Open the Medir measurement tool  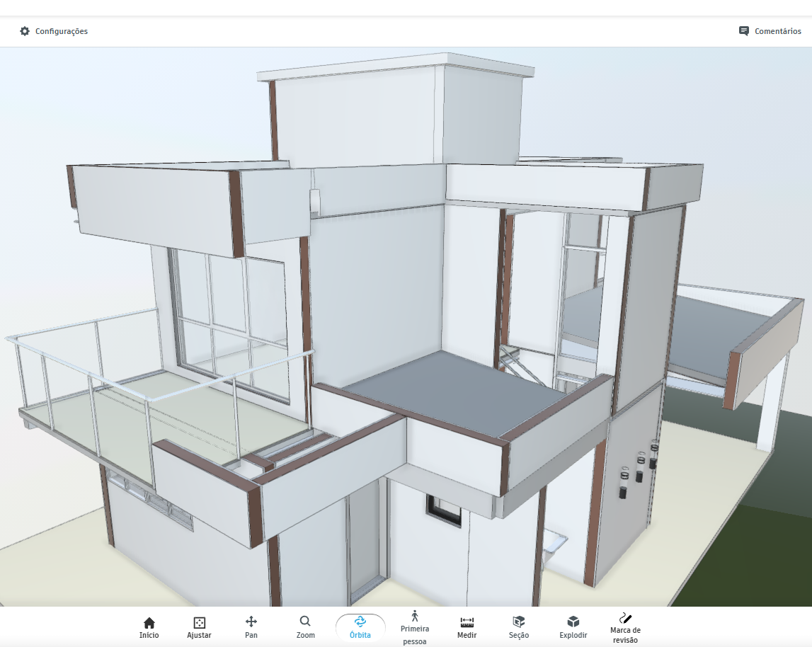467,627
